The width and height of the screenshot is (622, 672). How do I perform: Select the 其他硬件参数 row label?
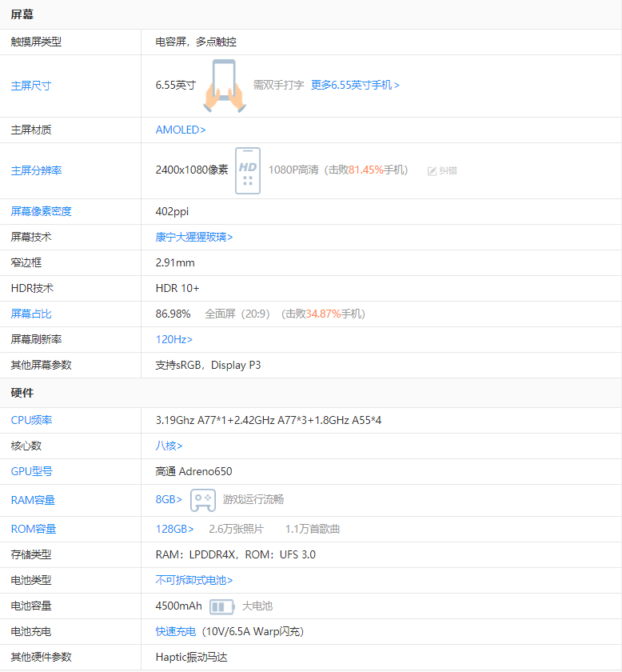tap(41, 657)
